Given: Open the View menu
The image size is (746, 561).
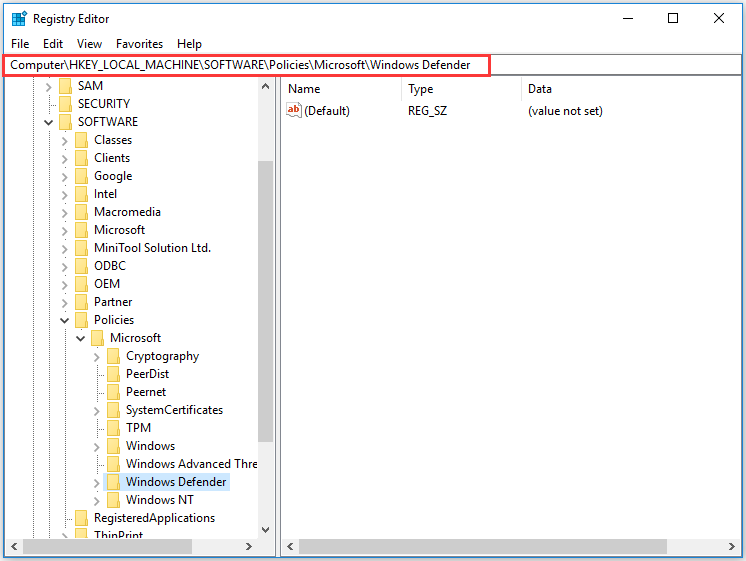Looking at the screenshot, I should pos(89,44).
